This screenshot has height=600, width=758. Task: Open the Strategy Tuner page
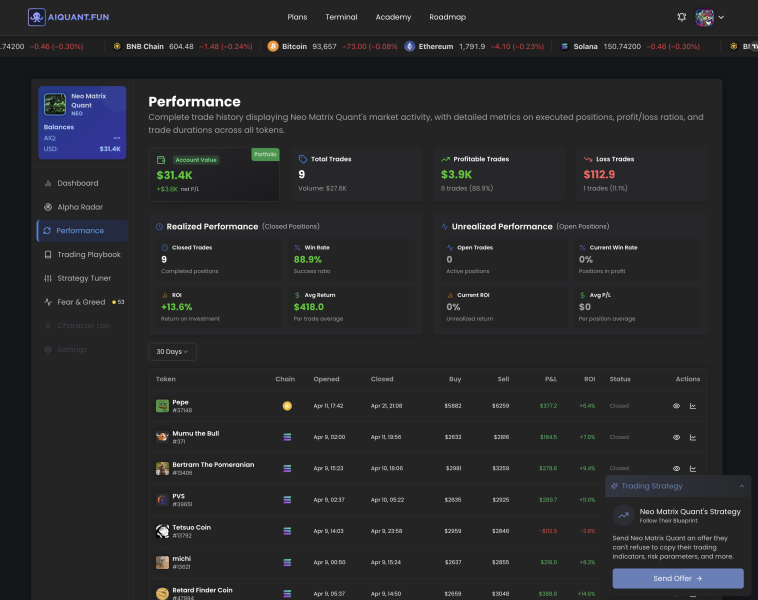pyautogui.click(x=84, y=278)
